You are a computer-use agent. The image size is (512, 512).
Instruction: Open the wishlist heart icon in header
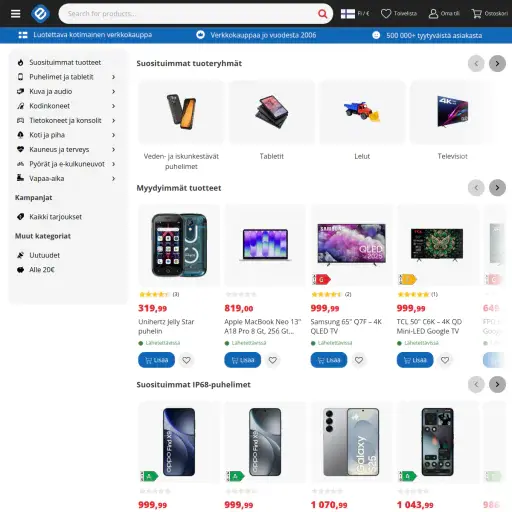(x=386, y=14)
